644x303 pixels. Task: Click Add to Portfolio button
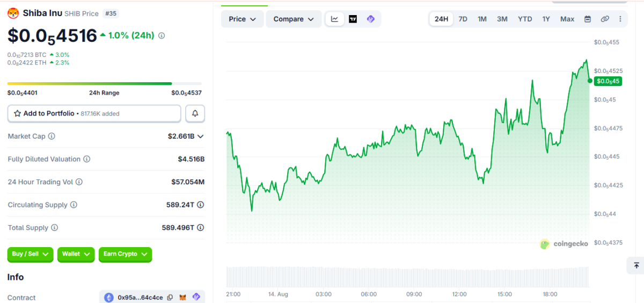[x=94, y=113]
